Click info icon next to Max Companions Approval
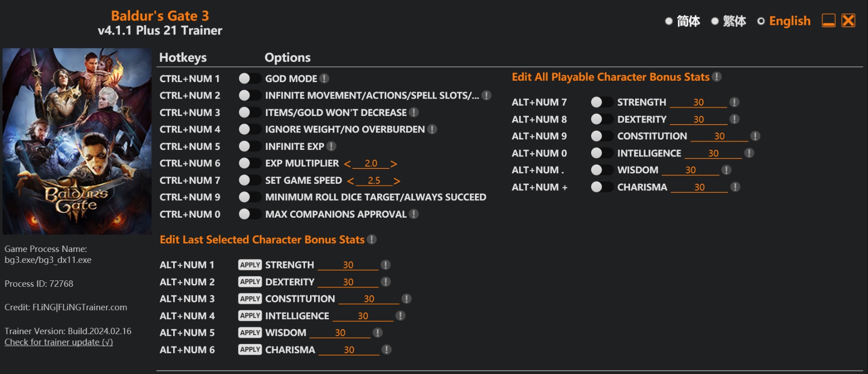This screenshot has width=868, height=374. tap(414, 214)
